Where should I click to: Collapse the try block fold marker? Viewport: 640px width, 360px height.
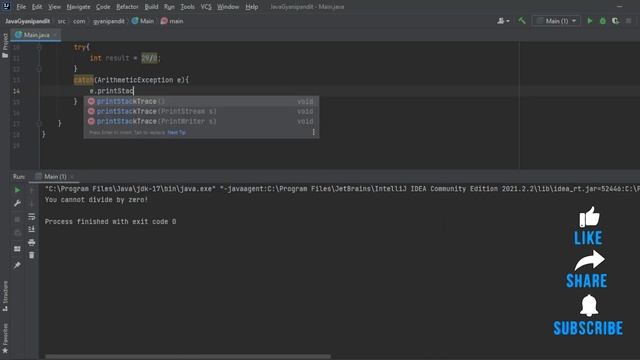click(x=39, y=47)
